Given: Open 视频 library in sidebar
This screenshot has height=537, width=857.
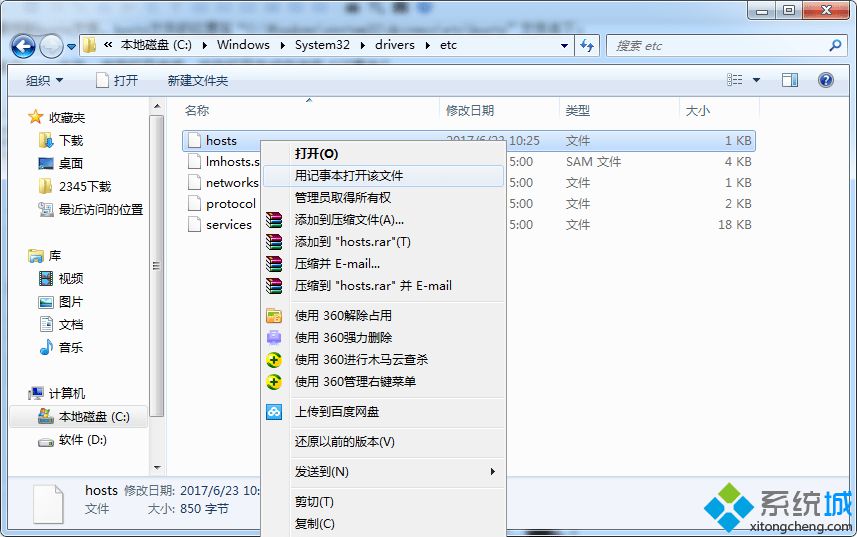Looking at the screenshot, I should click(x=71, y=279).
